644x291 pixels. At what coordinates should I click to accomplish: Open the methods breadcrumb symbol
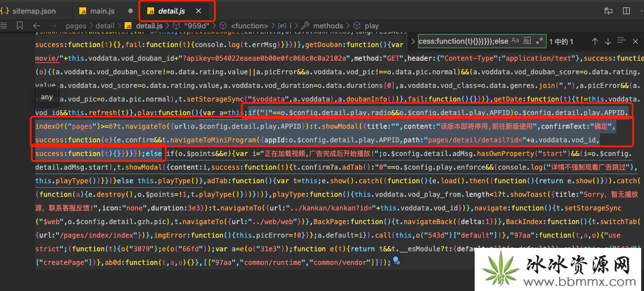coord(323,26)
